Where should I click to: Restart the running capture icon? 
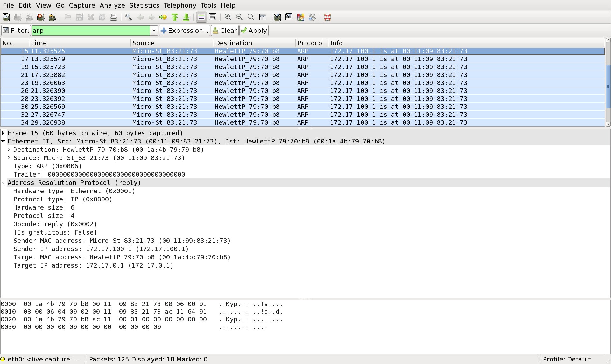pyautogui.click(x=52, y=17)
